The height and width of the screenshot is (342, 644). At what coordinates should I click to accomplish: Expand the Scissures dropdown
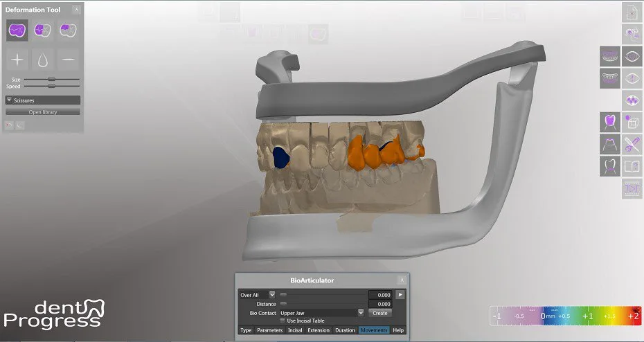(43, 100)
